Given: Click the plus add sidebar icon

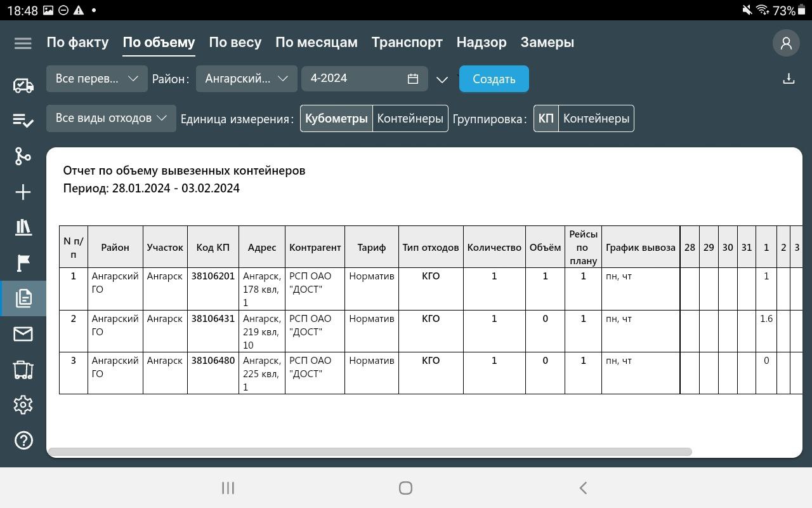Looking at the screenshot, I should tap(23, 192).
